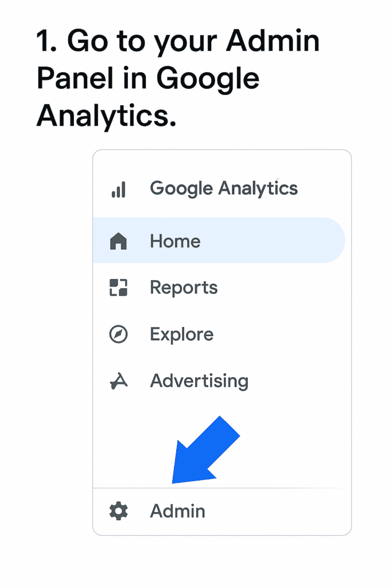The width and height of the screenshot is (392, 588).
Task: Click the step number '1.' in heading
Action: 46,41
